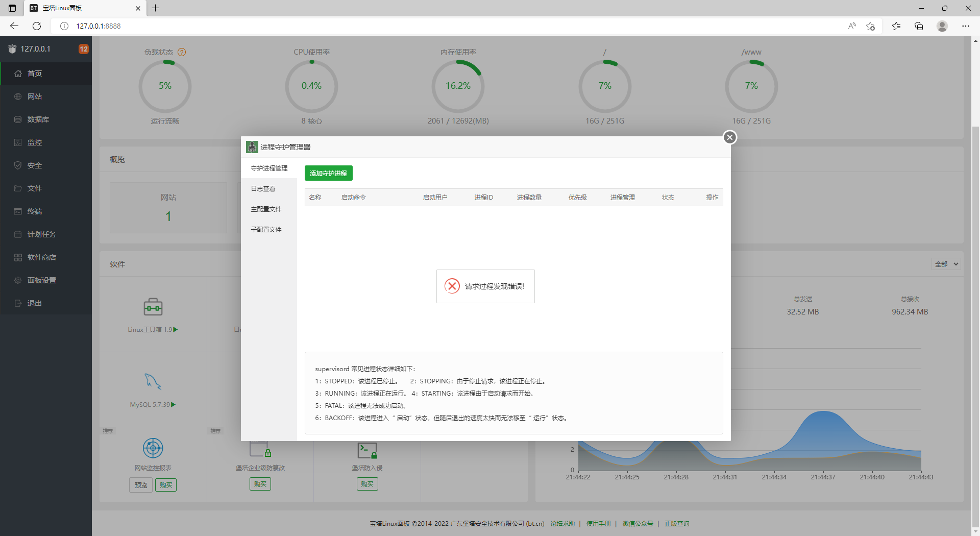
Task: Click the 负载状态 5% gauge
Action: (x=165, y=86)
